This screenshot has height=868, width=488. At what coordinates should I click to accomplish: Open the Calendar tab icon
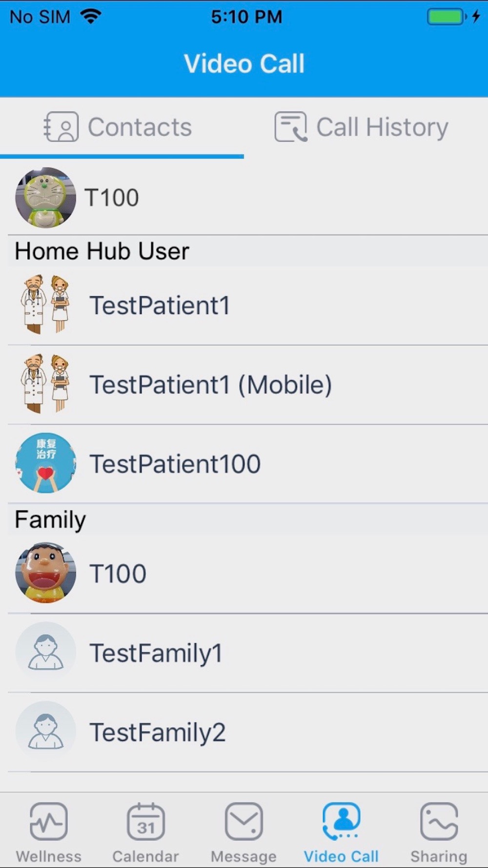click(146, 821)
